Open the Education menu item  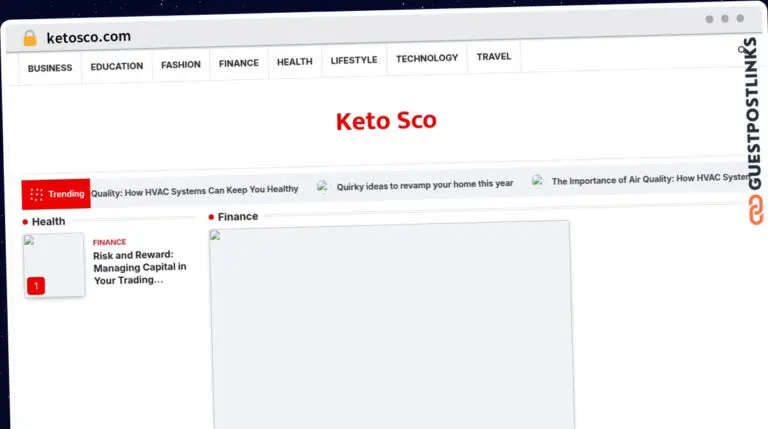pos(117,66)
